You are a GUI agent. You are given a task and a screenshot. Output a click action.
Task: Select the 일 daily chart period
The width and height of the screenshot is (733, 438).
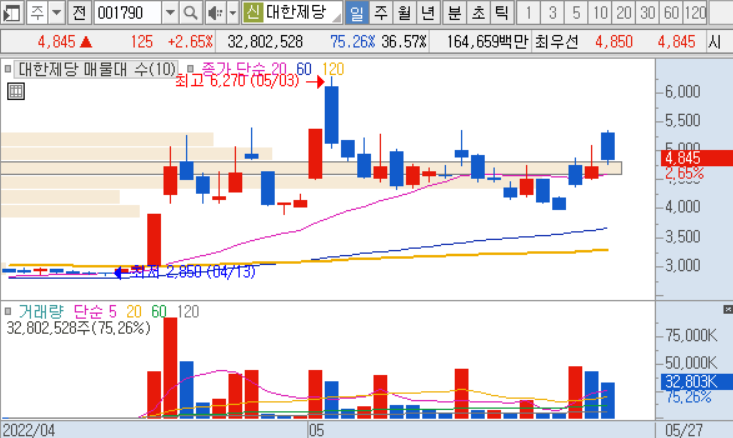(357, 13)
